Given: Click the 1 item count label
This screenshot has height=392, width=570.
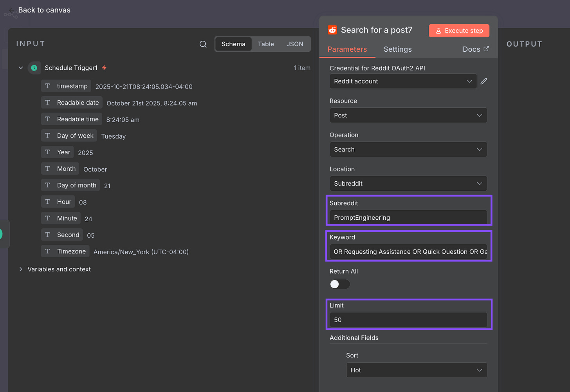Looking at the screenshot, I should pos(302,68).
